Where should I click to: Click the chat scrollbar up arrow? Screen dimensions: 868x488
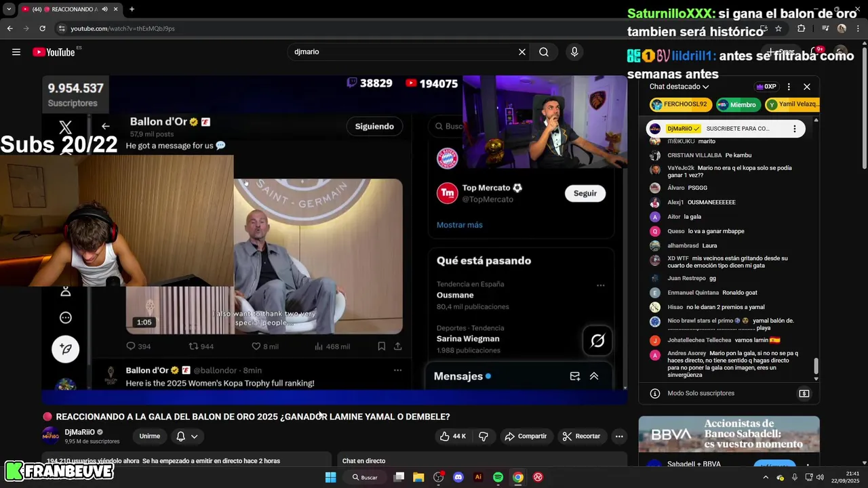pyautogui.click(x=816, y=120)
